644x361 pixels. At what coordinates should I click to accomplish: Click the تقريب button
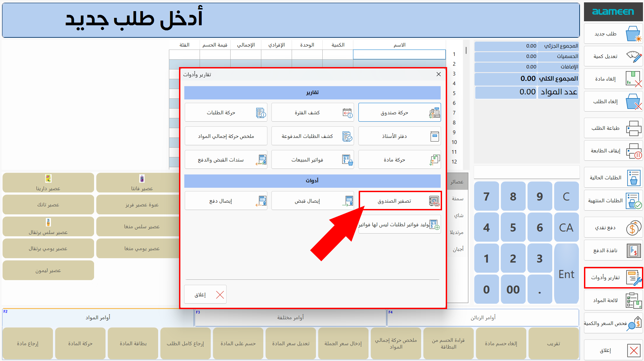click(554, 343)
